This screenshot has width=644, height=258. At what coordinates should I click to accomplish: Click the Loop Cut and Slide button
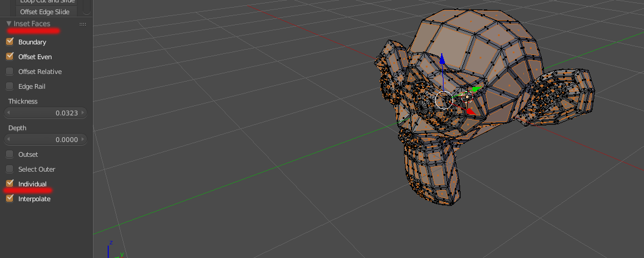[x=45, y=2]
